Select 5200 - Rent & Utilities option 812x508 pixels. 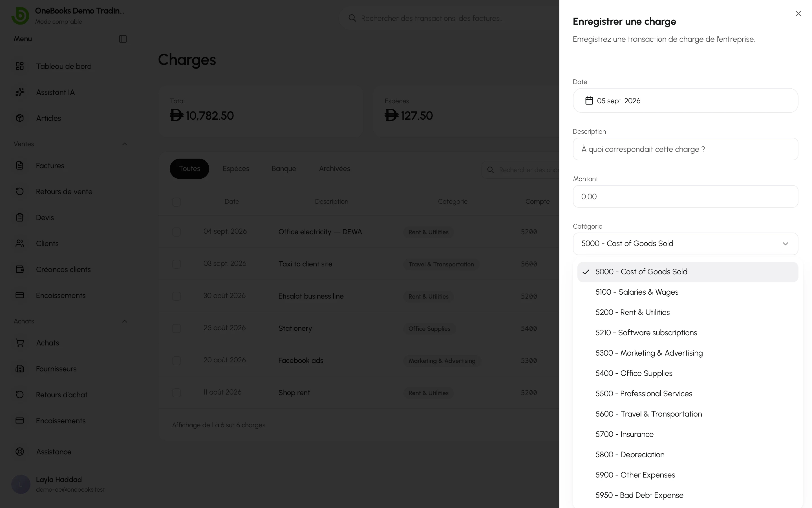pos(687,312)
